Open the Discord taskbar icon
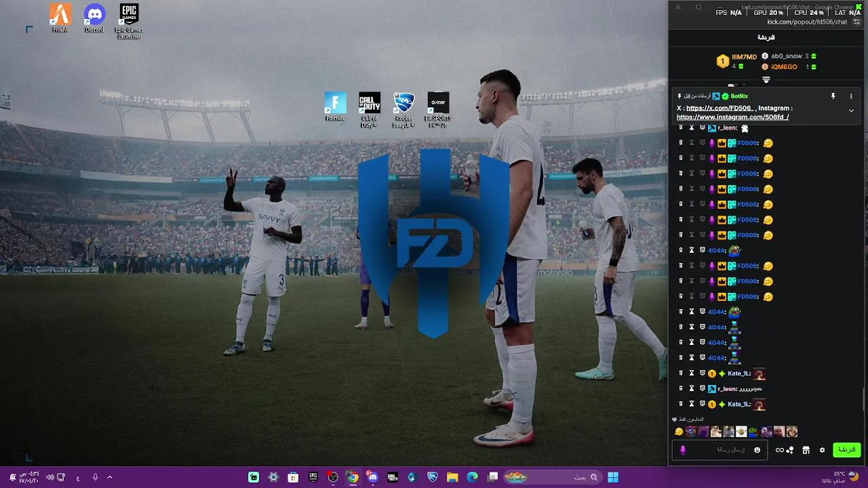This screenshot has width=868, height=488. coord(372,477)
